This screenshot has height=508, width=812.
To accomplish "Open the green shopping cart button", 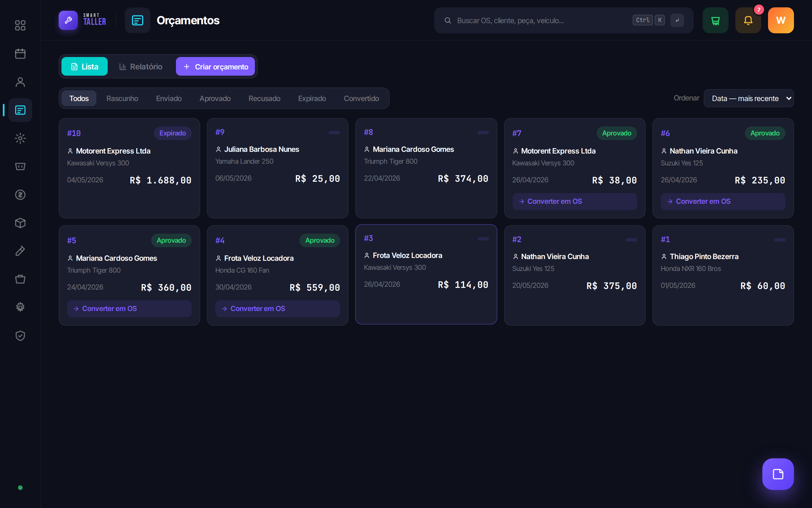I will tap(715, 20).
